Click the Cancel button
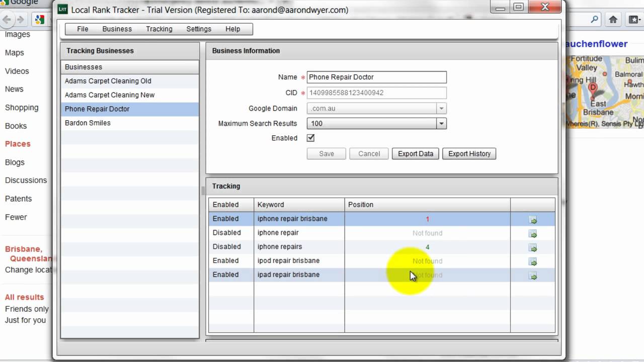Image resolution: width=644 pixels, height=362 pixels. point(369,153)
